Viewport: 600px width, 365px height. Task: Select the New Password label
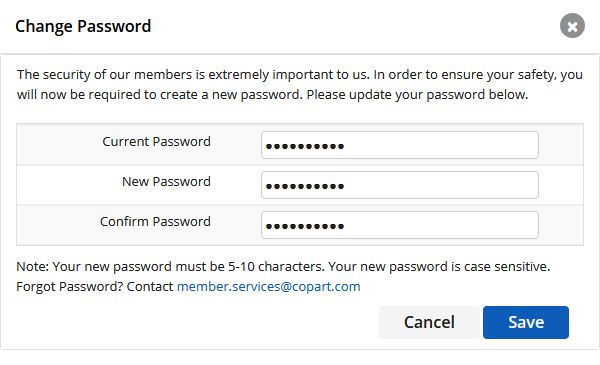point(166,181)
